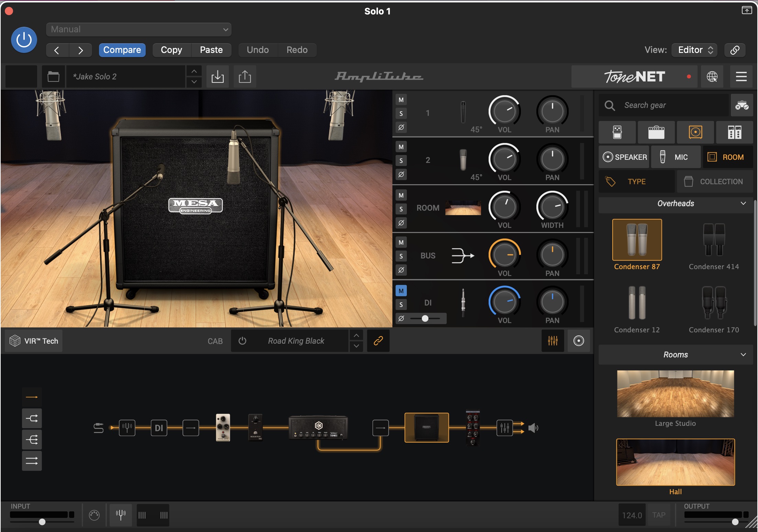
Task: Switch to the MIC tab
Action: (x=676, y=157)
